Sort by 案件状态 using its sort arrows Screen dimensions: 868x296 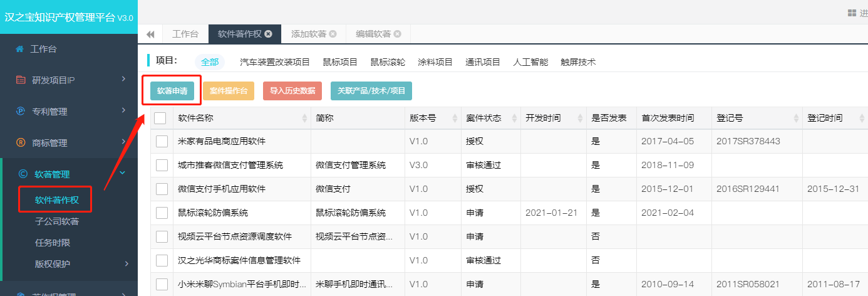point(514,118)
